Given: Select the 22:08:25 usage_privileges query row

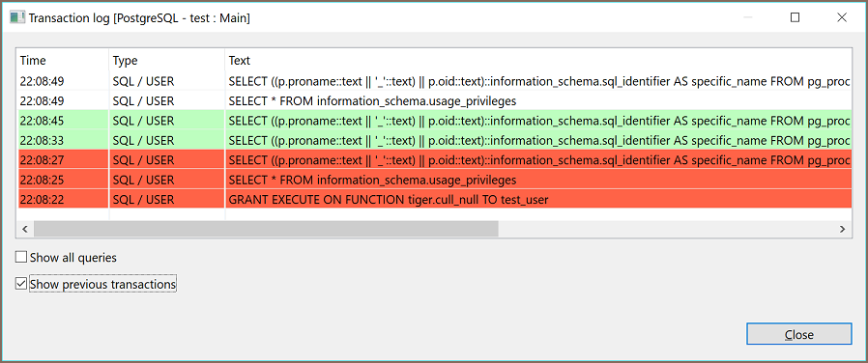Looking at the screenshot, I should click(x=435, y=180).
